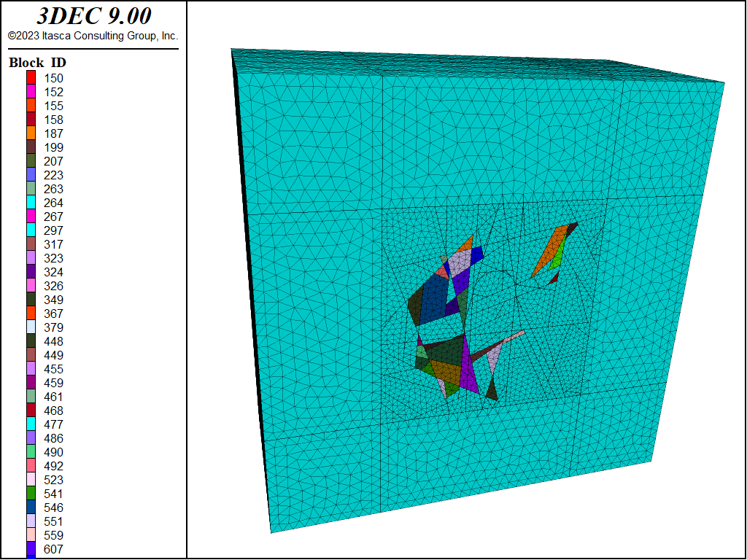The height and width of the screenshot is (560, 747).
Task: Click the blue swatch next to 223
Action: click(31, 175)
